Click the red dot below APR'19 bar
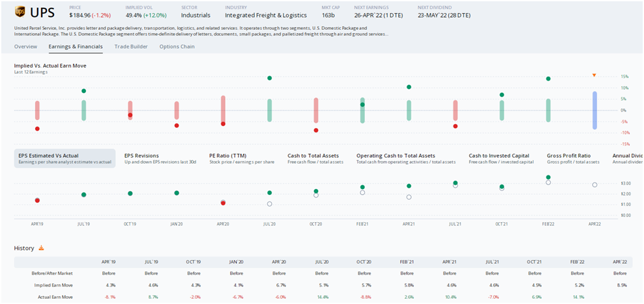Viewport: 644px width, 304px height. point(37,129)
